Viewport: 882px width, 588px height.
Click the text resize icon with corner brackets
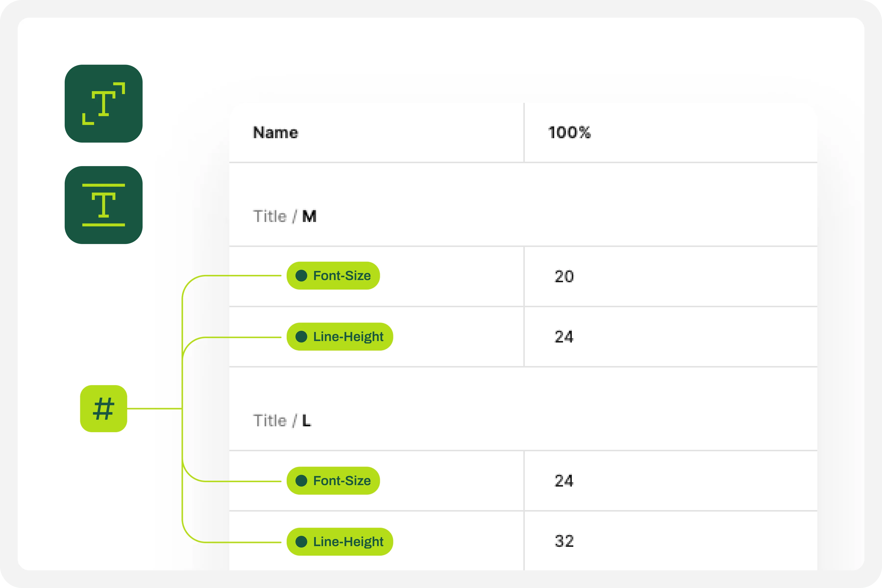[103, 103]
